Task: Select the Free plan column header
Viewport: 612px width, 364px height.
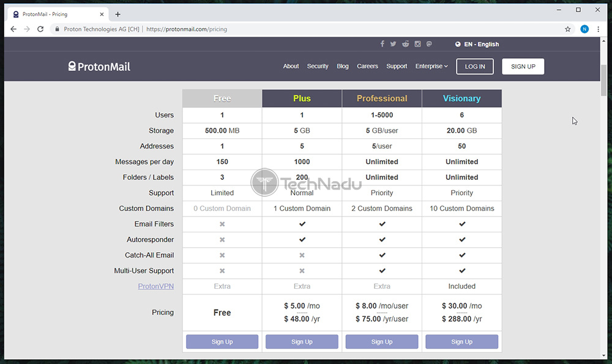Action: [x=222, y=98]
